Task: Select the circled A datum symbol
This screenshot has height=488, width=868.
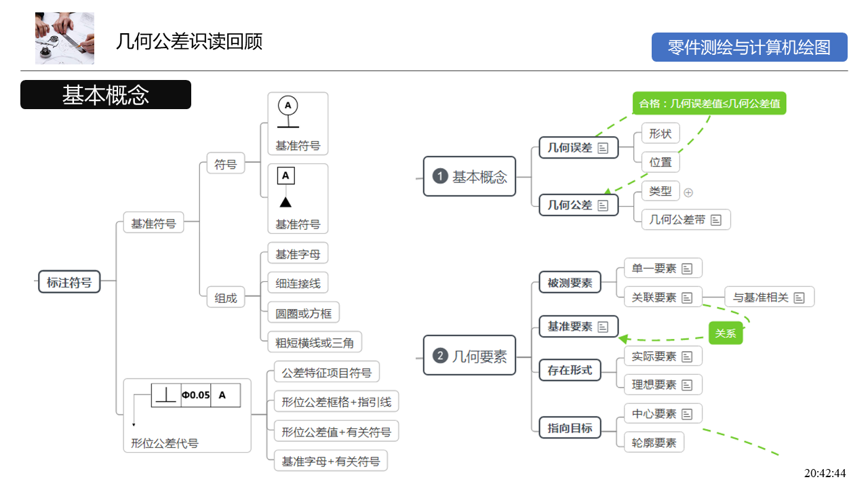Action: [x=288, y=112]
